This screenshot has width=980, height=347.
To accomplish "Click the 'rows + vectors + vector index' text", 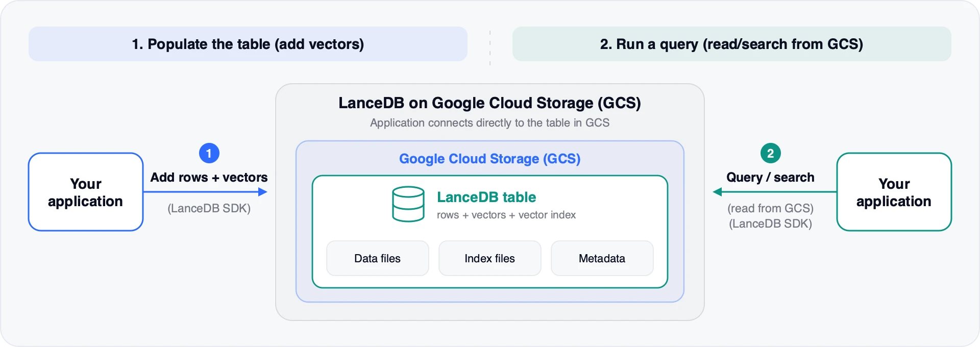I will 506,215.
